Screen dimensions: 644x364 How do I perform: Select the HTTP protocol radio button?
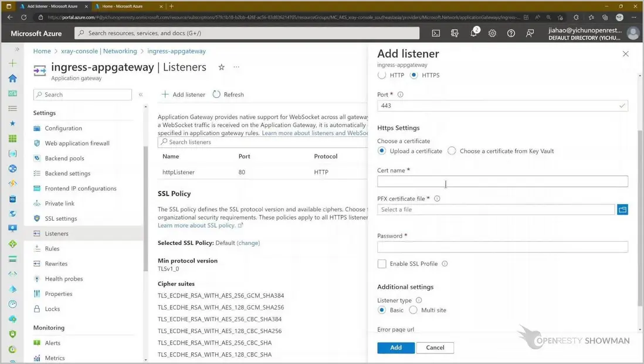click(382, 75)
